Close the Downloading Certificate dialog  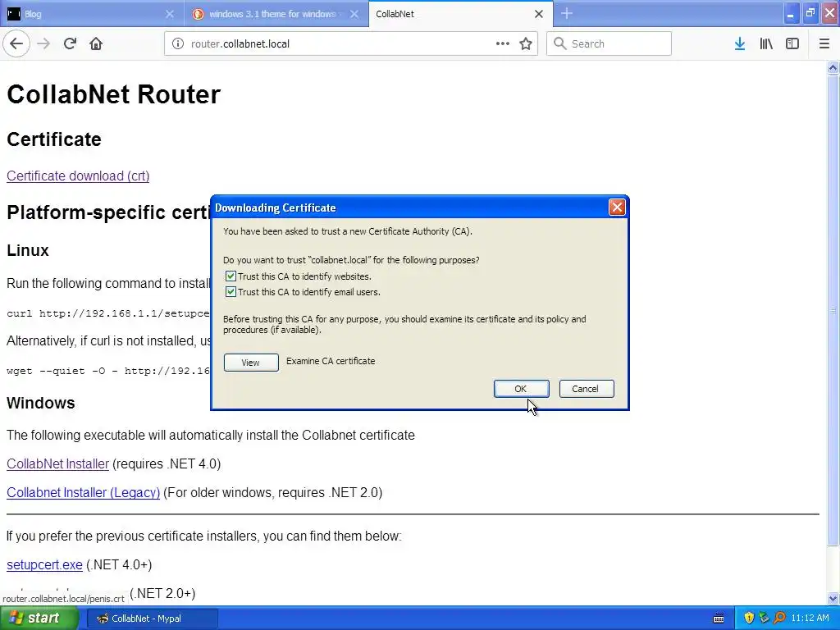tap(617, 208)
